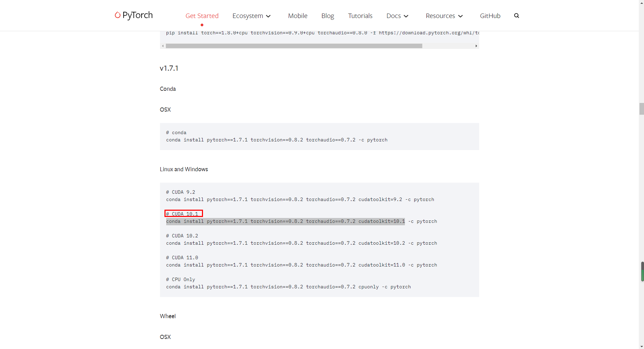This screenshot has height=349, width=644.
Task: Click the OSX conda install command line
Action: pos(277,140)
